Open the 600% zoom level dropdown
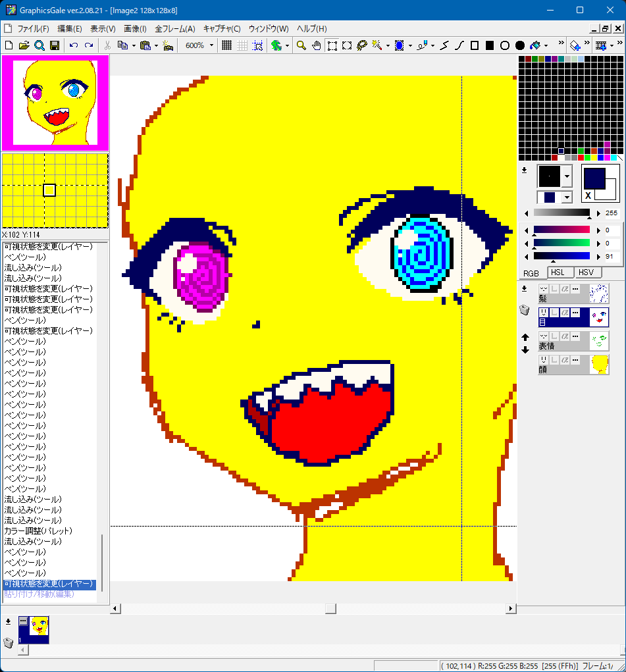The width and height of the screenshot is (626, 672). coord(211,45)
